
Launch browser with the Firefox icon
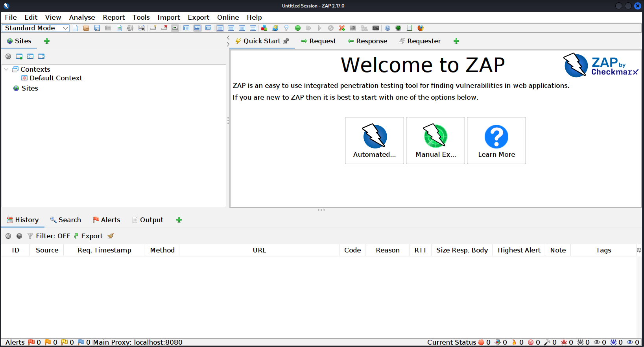click(x=421, y=28)
